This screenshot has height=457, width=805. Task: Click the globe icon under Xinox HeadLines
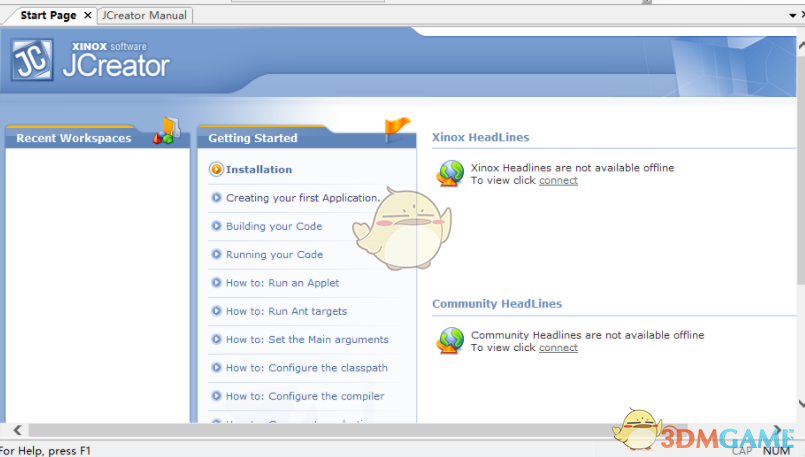pos(450,173)
